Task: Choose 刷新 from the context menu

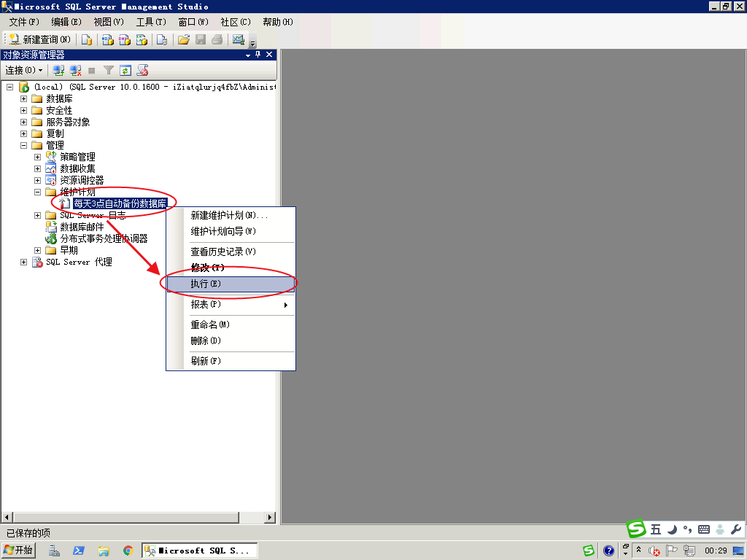Action: 231,361
